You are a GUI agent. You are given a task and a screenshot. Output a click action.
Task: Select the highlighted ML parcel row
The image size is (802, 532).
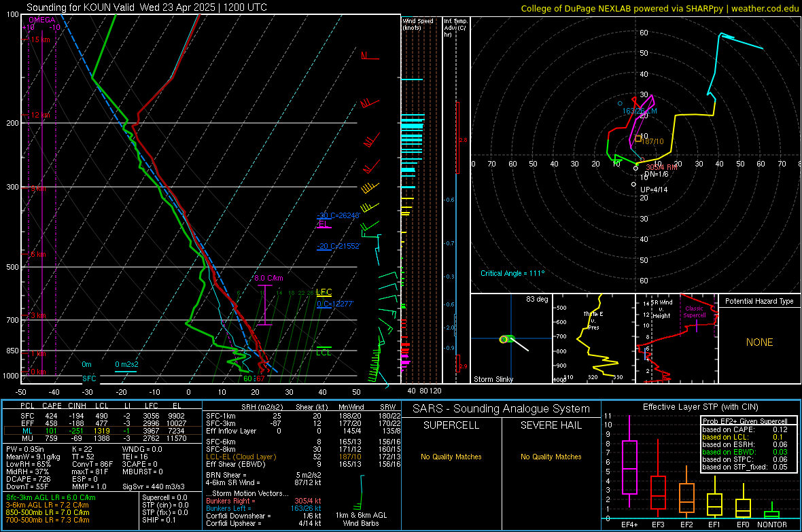point(103,431)
